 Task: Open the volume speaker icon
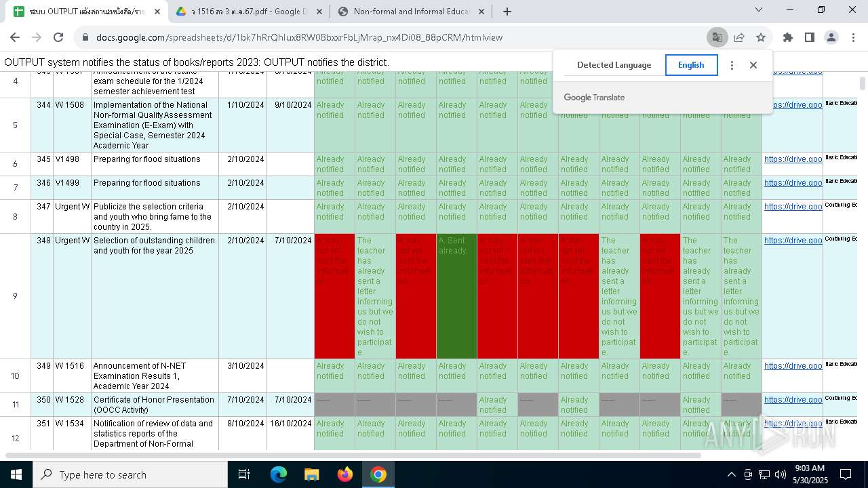pos(781,474)
